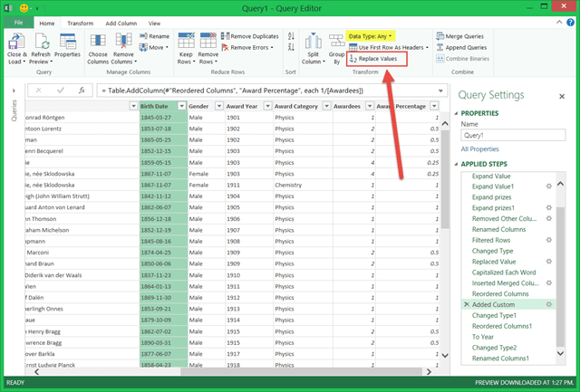
Task: Collapse the APPLIED STEPS section
Action: click(x=458, y=165)
